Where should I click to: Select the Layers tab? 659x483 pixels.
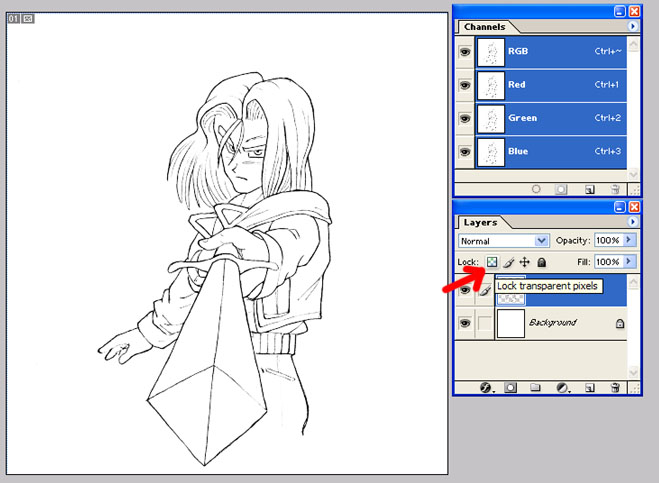pyautogui.click(x=480, y=223)
